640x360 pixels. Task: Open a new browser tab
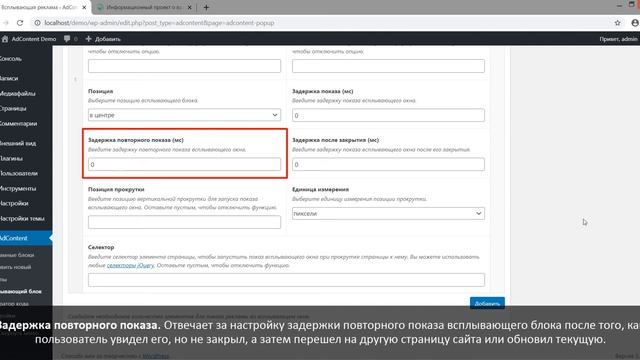[206, 7]
